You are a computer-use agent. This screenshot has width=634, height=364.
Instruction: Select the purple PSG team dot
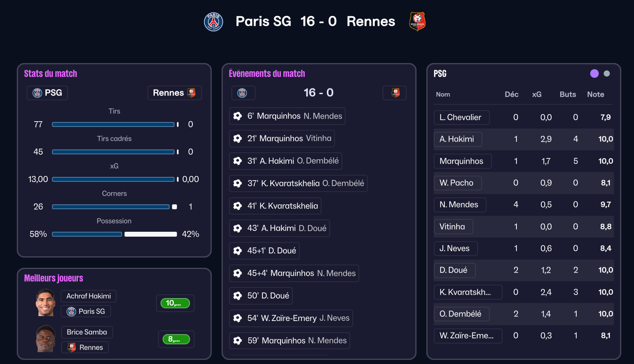tap(594, 74)
